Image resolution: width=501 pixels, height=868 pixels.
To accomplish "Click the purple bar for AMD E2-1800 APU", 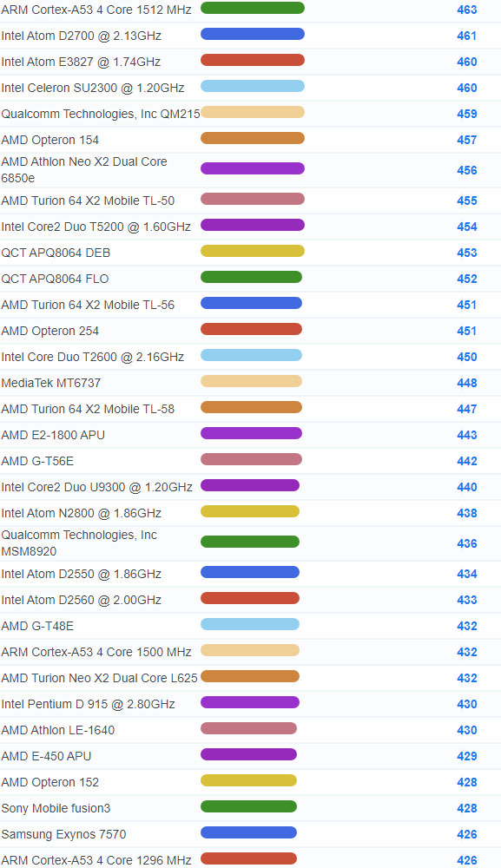I will pos(251,433).
